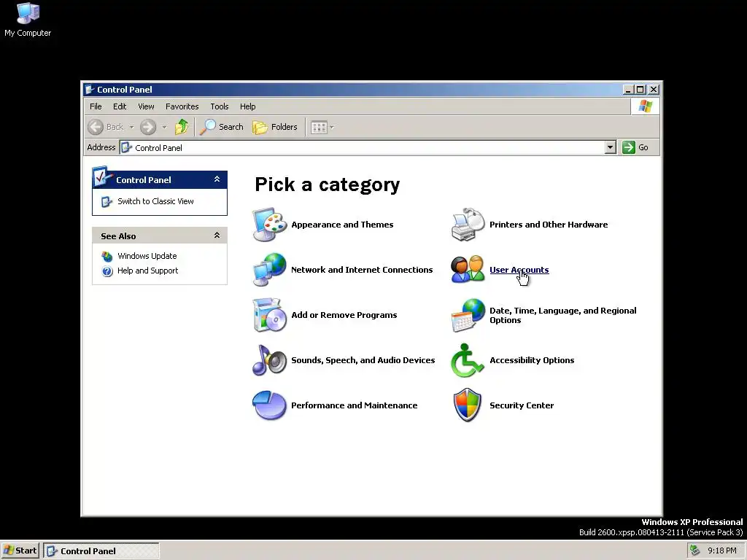747x560 pixels.
Task: Click Network and Internet Connections text
Action: [x=362, y=270]
